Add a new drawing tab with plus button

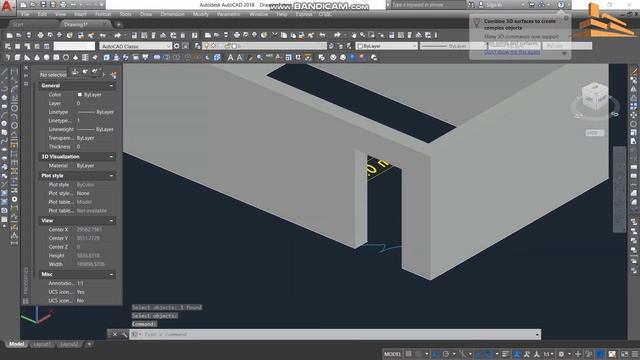pyautogui.click(x=118, y=24)
